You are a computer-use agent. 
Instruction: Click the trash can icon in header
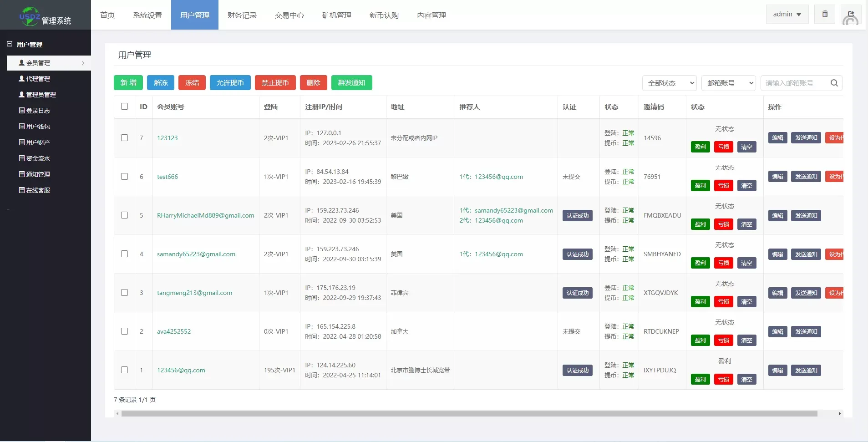(825, 14)
